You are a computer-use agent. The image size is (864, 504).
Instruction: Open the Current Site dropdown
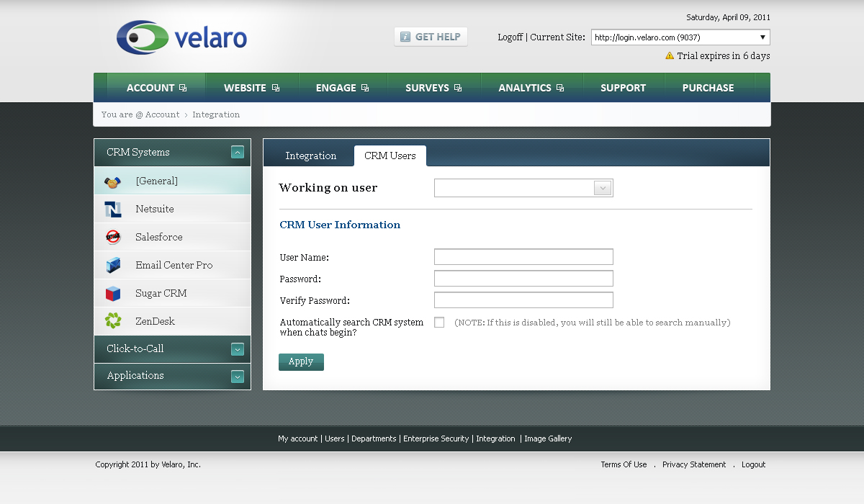tap(680, 37)
